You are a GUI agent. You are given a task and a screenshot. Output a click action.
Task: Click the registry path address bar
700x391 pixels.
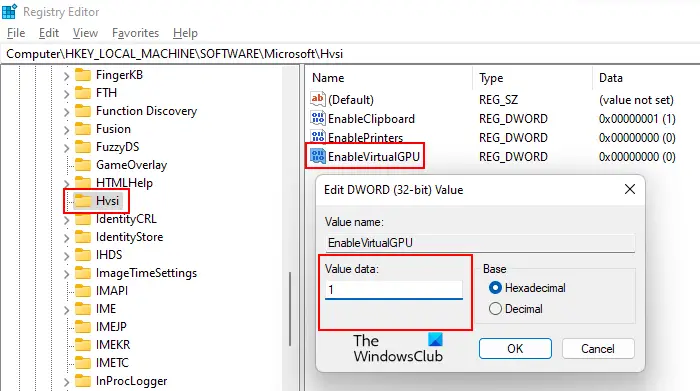[x=350, y=54]
